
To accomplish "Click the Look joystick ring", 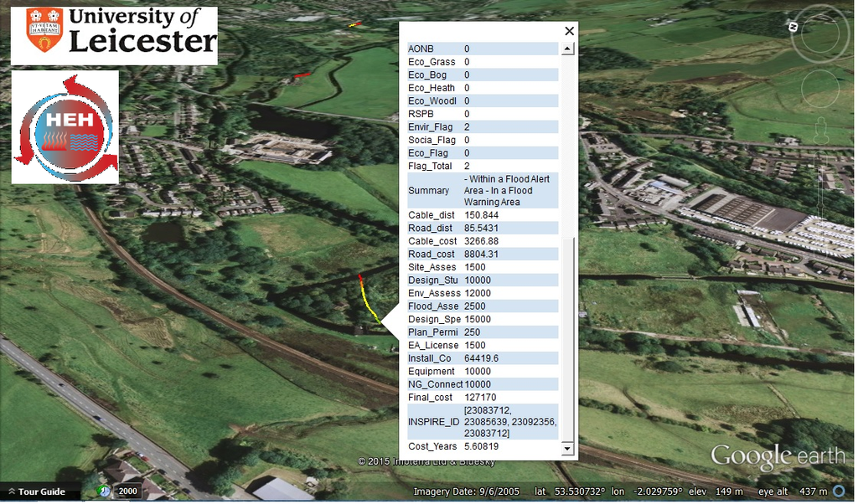I will tap(823, 33).
